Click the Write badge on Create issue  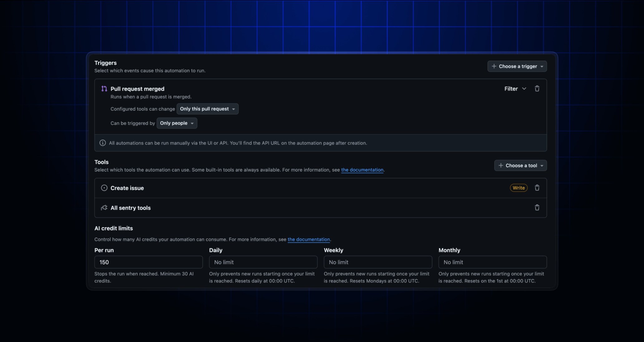click(519, 188)
